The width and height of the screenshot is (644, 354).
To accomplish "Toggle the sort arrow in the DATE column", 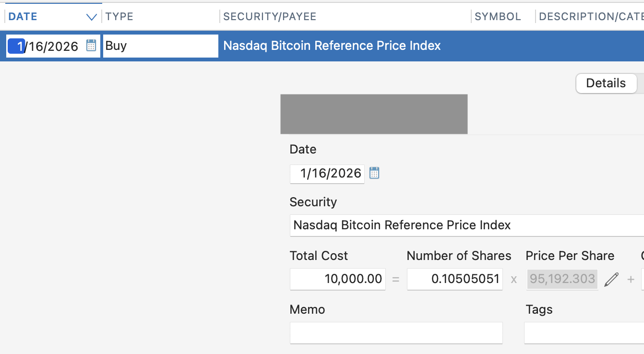I will pos(91,17).
